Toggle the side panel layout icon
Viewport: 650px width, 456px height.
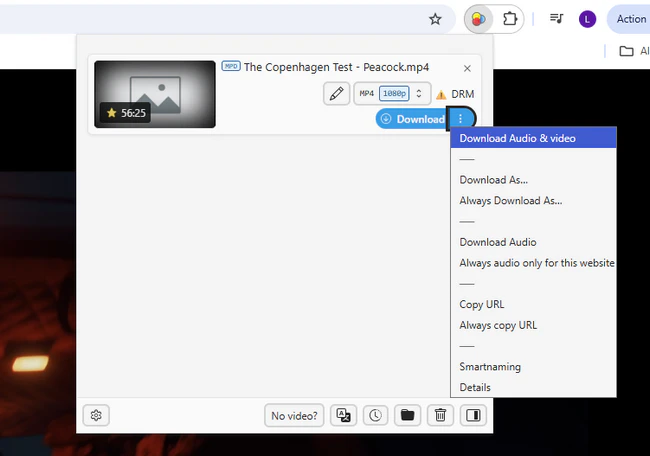pyautogui.click(x=473, y=415)
